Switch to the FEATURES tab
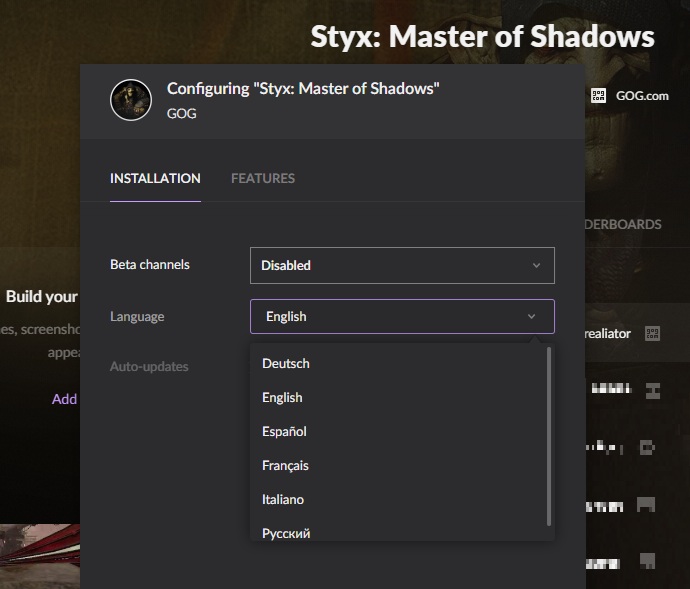The width and height of the screenshot is (690, 589). (x=263, y=178)
